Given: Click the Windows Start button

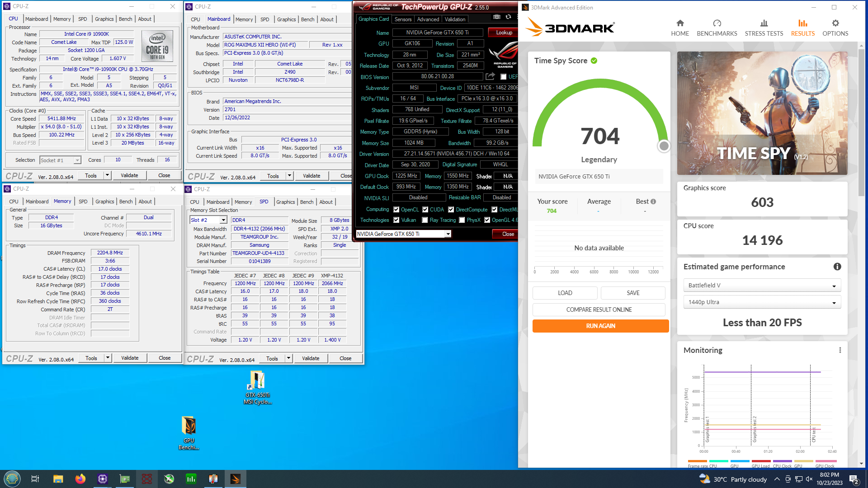Looking at the screenshot, I should [x=12, y=479].
